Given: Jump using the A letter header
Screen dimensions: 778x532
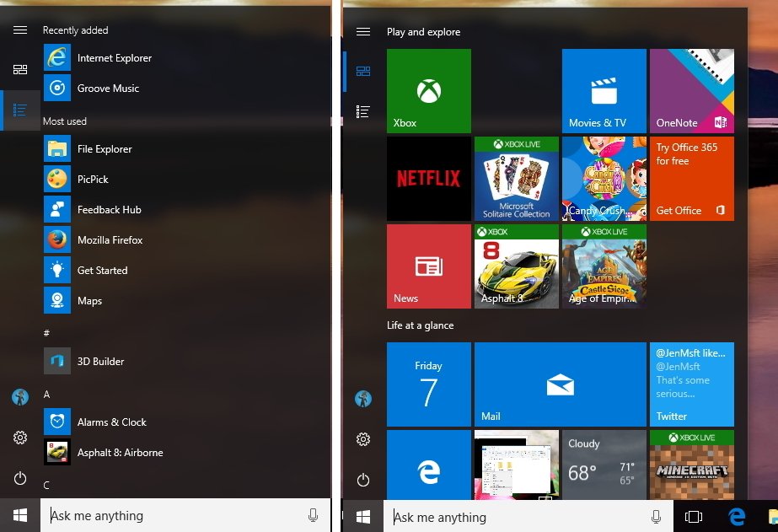Looking at the screenshot, I should (x=46, y=394).
